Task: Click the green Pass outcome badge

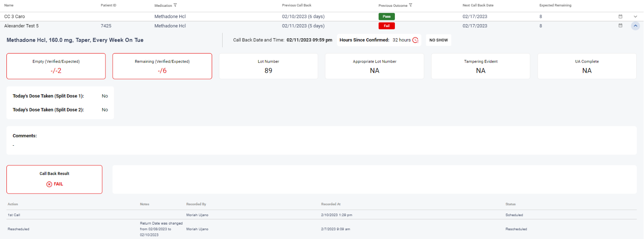Action: pyautogui.click(x=386, y=16)
